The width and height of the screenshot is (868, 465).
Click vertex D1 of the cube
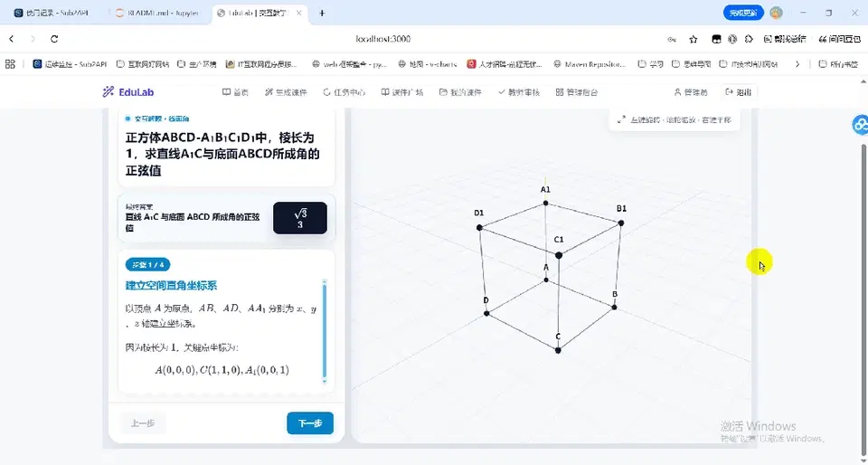[x=479, y=227]
